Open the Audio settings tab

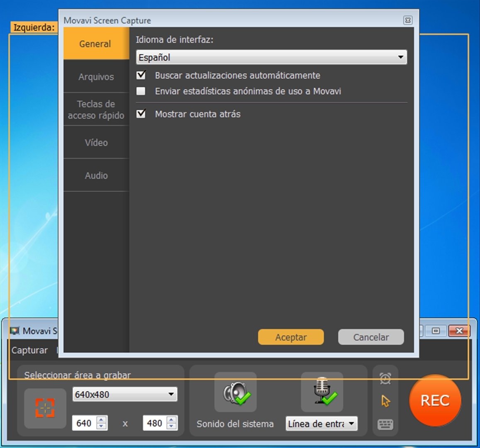tap(96, 175)
